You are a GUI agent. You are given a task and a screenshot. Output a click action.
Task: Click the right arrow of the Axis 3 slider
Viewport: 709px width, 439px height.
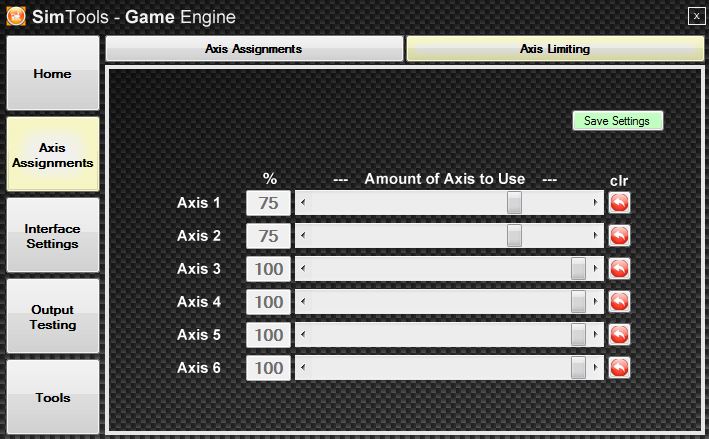coord(596,269)
